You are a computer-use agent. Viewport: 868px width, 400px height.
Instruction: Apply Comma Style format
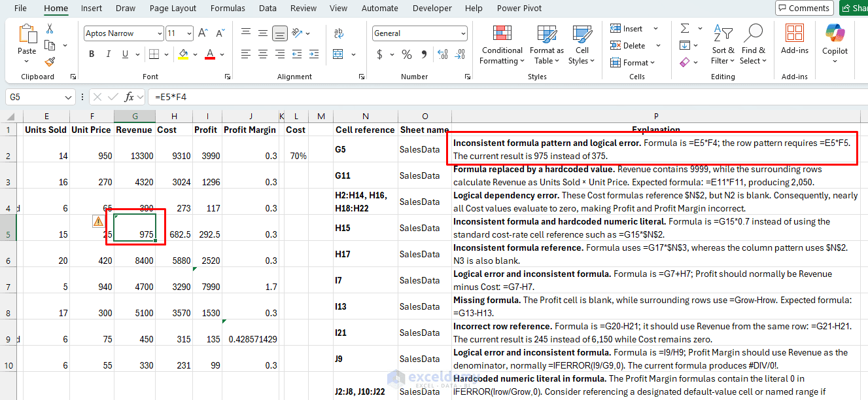click(424, 54)
